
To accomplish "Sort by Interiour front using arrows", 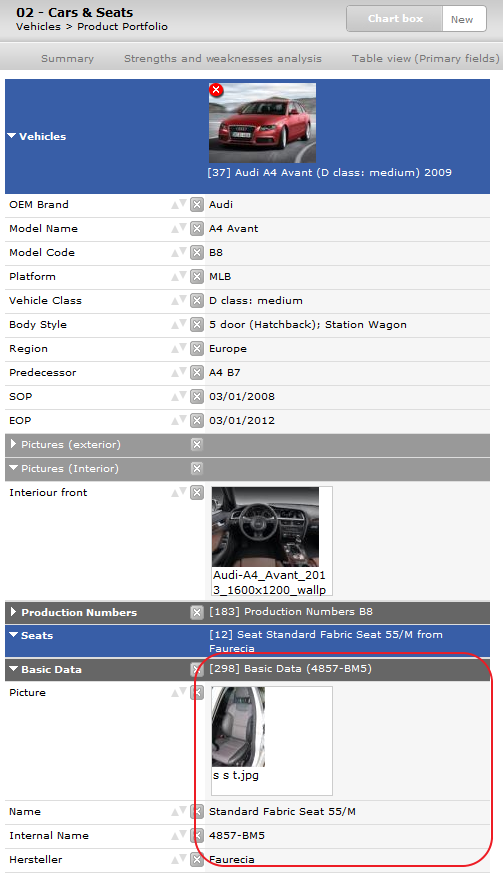I will tap(179, 492).
